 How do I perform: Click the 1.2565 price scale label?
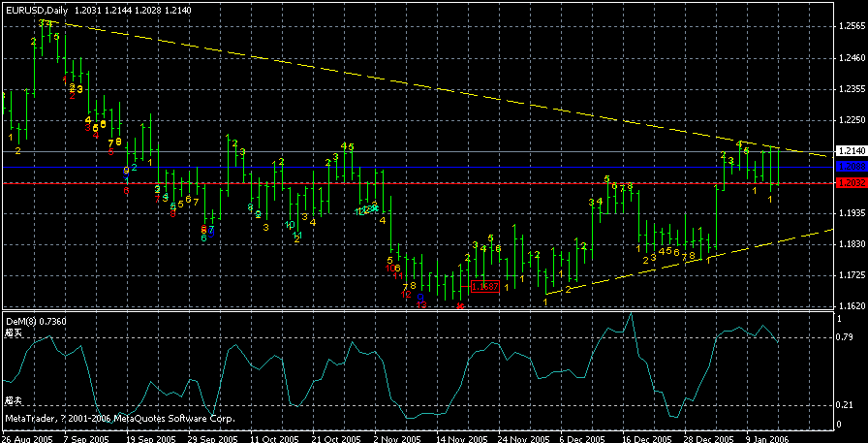(x=850, y=28)
